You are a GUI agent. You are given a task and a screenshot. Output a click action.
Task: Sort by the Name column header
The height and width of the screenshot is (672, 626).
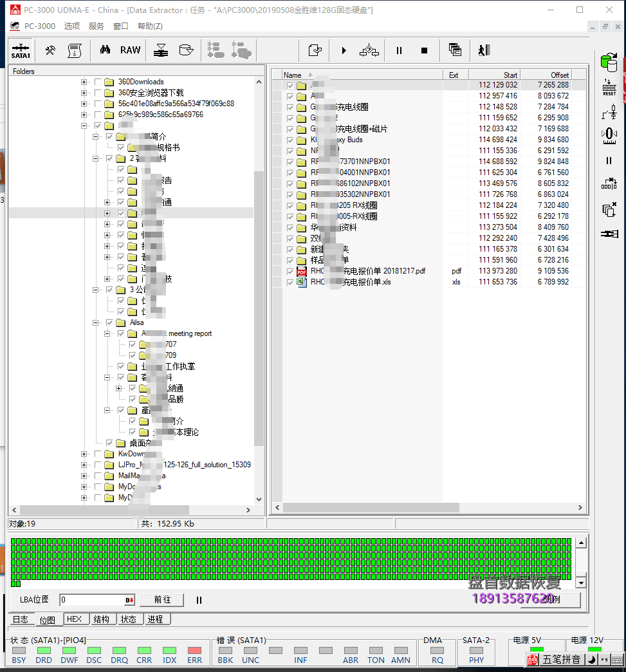tap(362, 75)
